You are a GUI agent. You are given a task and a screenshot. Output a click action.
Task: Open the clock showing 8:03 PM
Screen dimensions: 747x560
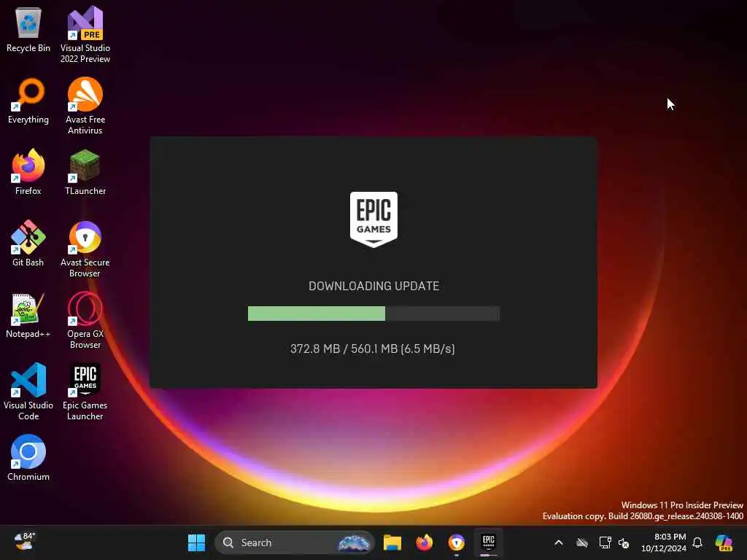coord(664,542)
